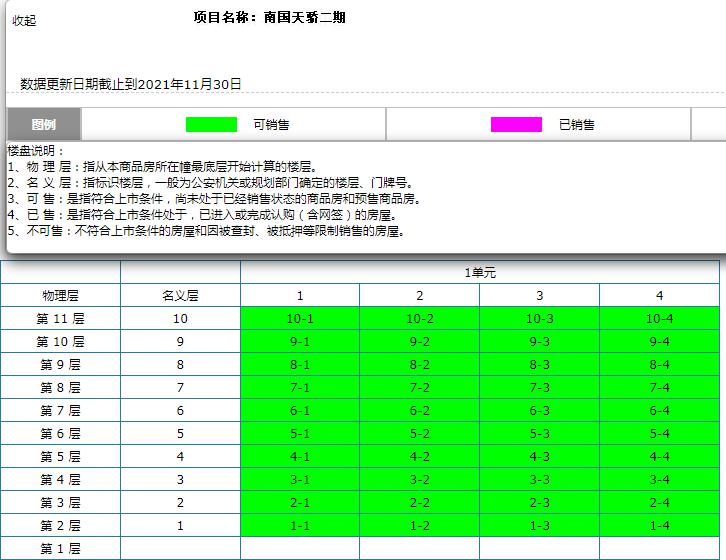726x560 pixels.
Task: View details for room 6-3
Action: [x=539, y=410]
